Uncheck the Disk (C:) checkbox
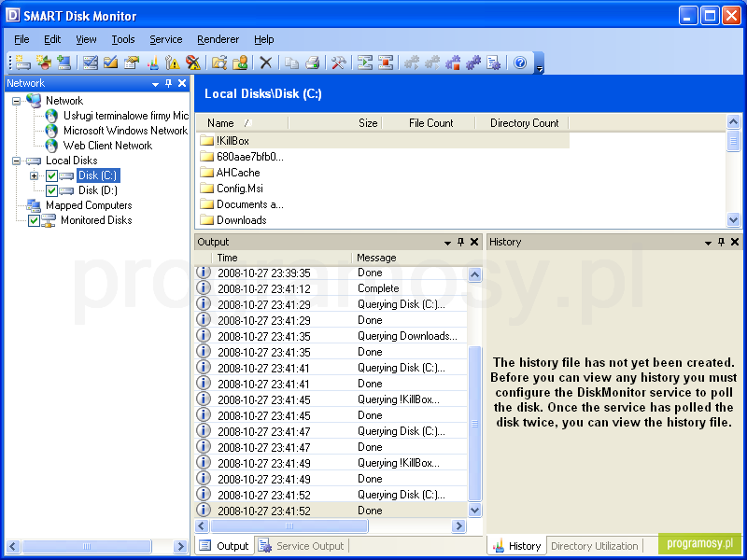 click(51, 176)
